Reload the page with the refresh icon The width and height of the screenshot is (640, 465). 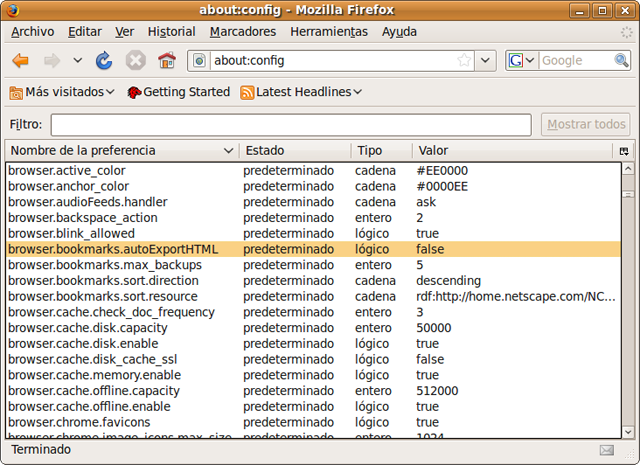104,61
